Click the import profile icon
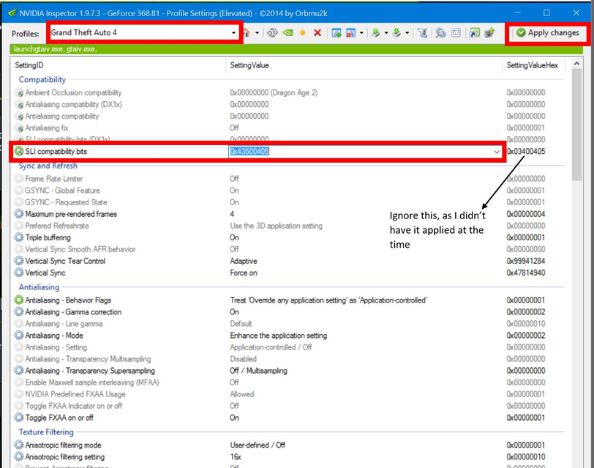The image size is (594, 468). (397, 33)
